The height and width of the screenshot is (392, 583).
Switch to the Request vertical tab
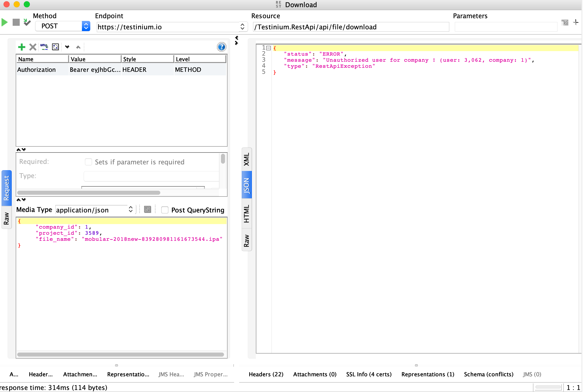pyautogui.click(x=6, y=188)
